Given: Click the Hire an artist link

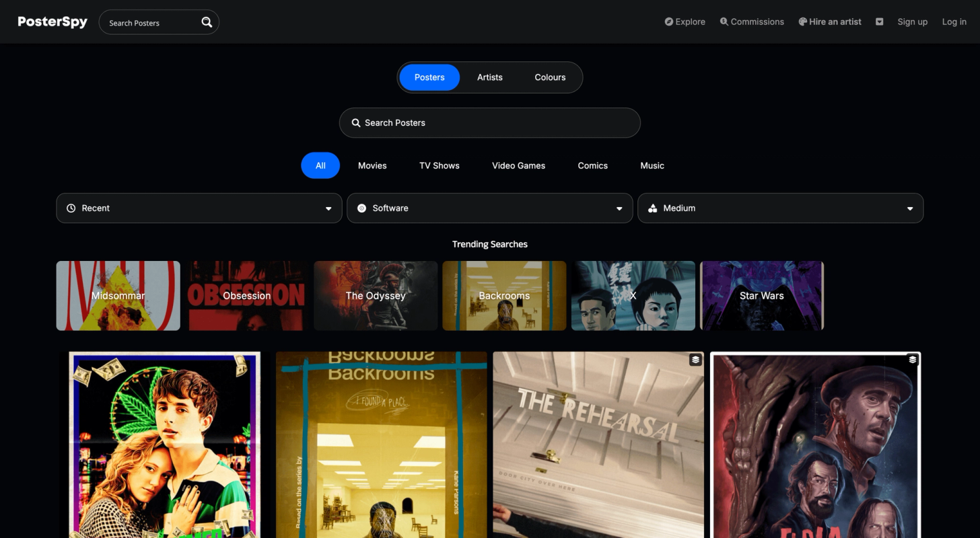Looking at the screenshot, I should tap(830, 22).
